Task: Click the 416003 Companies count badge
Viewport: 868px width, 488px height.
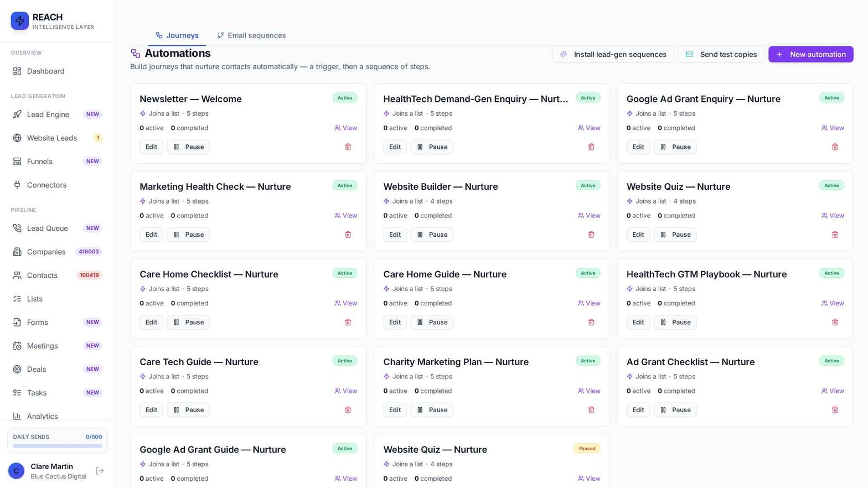Action: (x=89, y=252)
